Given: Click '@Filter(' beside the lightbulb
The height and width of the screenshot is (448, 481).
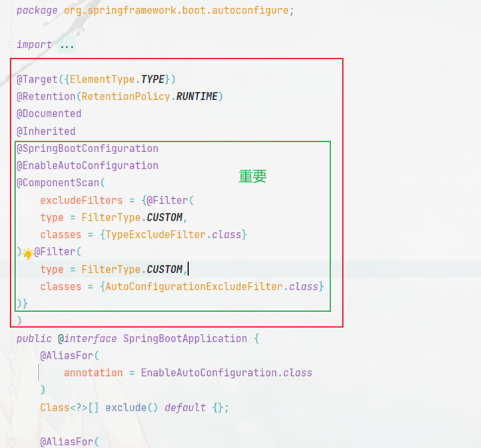Looking at the screenshot, I should (58, 252).
